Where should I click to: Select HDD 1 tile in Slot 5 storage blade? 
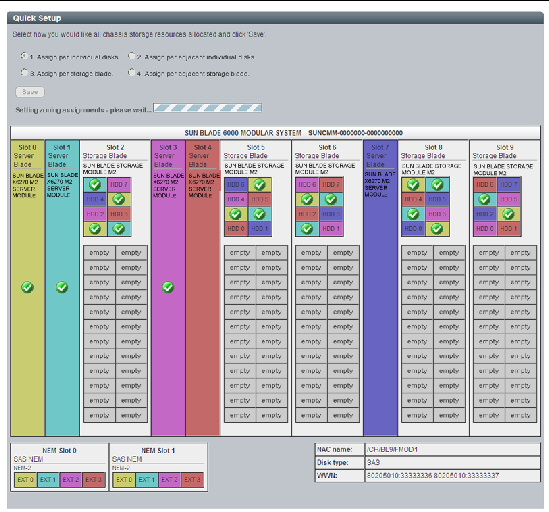[x=259, y=229]
